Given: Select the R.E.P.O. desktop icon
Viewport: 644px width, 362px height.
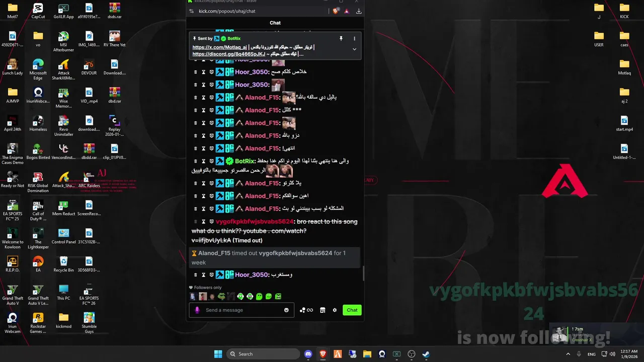Looking at the screenshot, I should tap(13, 264).
